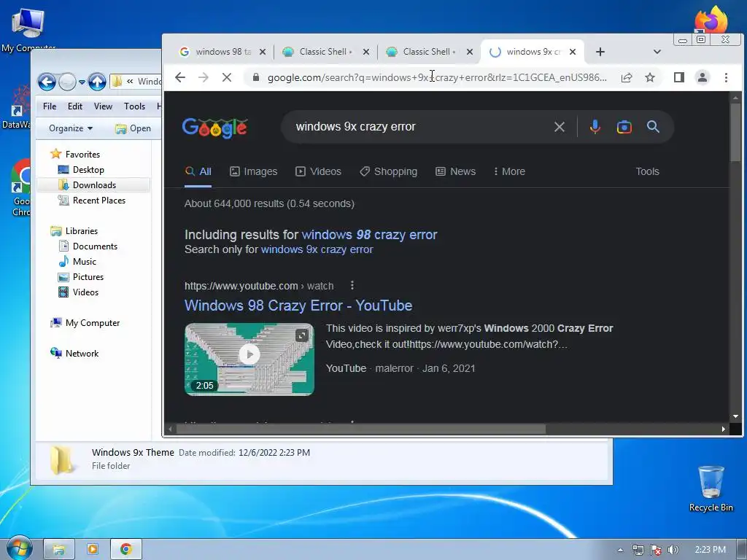Show hidden icons in system tray
The height and width of the screenshot is (560, 747).
[x=620, y=550]
